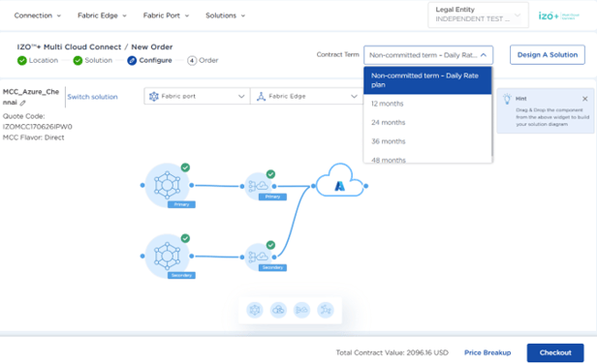Collapse the Contract Term dropdown
Screen dimensions: 597x364
(x=428, y=55)
